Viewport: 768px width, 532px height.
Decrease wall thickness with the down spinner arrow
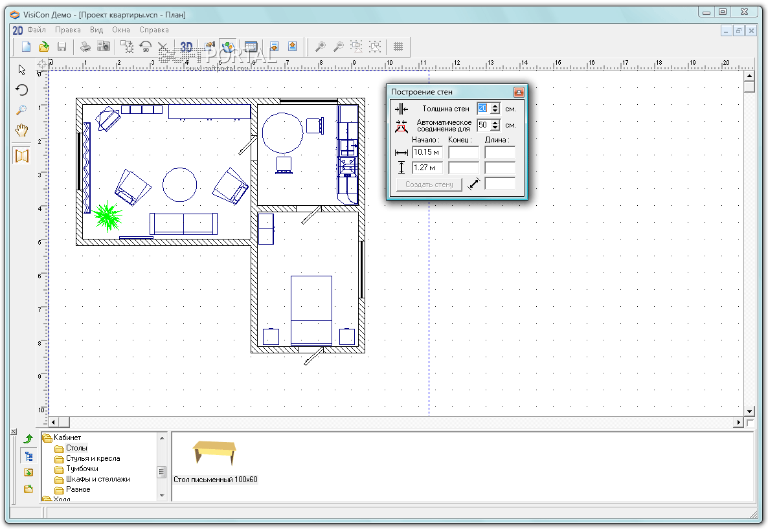(495, 111)
